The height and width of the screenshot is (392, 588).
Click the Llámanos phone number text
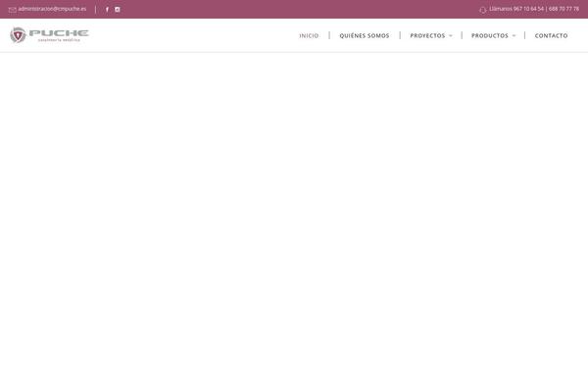point(534,9)
